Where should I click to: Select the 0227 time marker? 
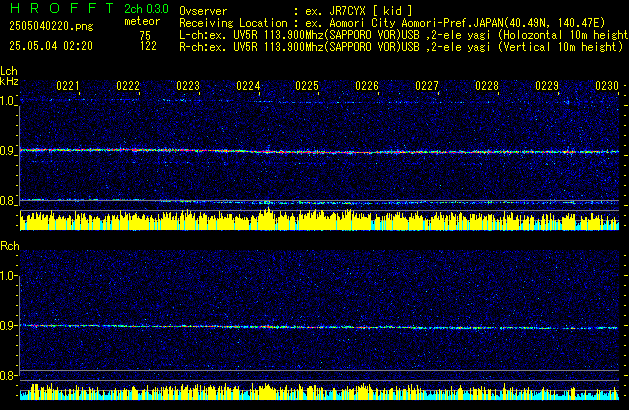click(x=427, y=86)
